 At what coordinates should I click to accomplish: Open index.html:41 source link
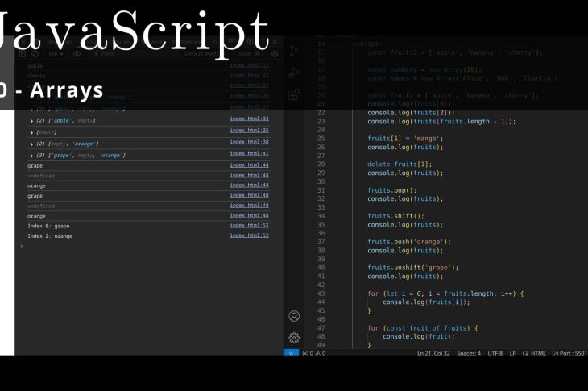click(x=249, y=153)
